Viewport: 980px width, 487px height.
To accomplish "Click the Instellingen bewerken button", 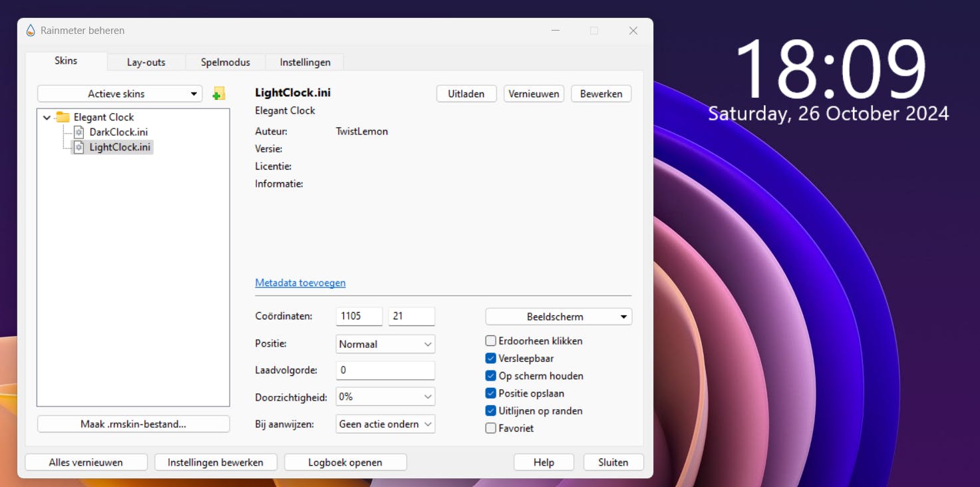I will (216, 462).
